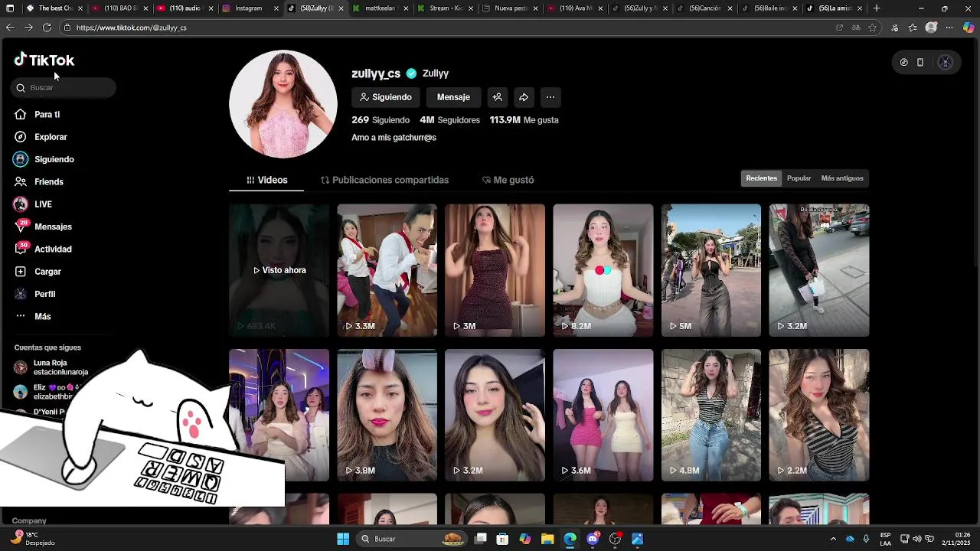Open the video with 3.6M views
The width and height of the screenshot is (980, 551).
[603, 415]
